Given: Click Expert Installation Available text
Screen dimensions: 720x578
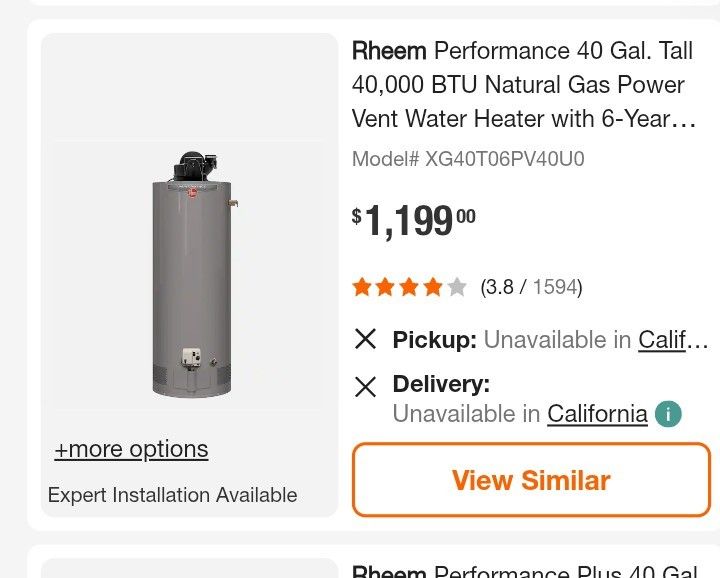Looking at the screenshot, I should tap(172, 495).
